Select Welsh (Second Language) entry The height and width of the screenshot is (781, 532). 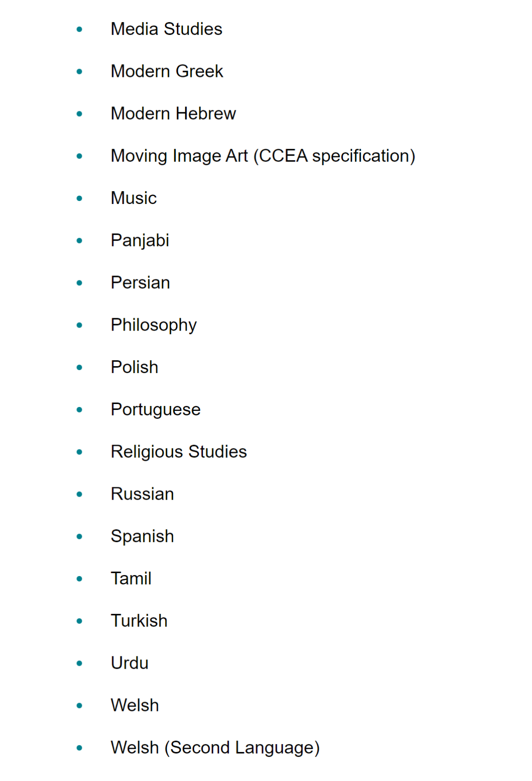point(215,748)
